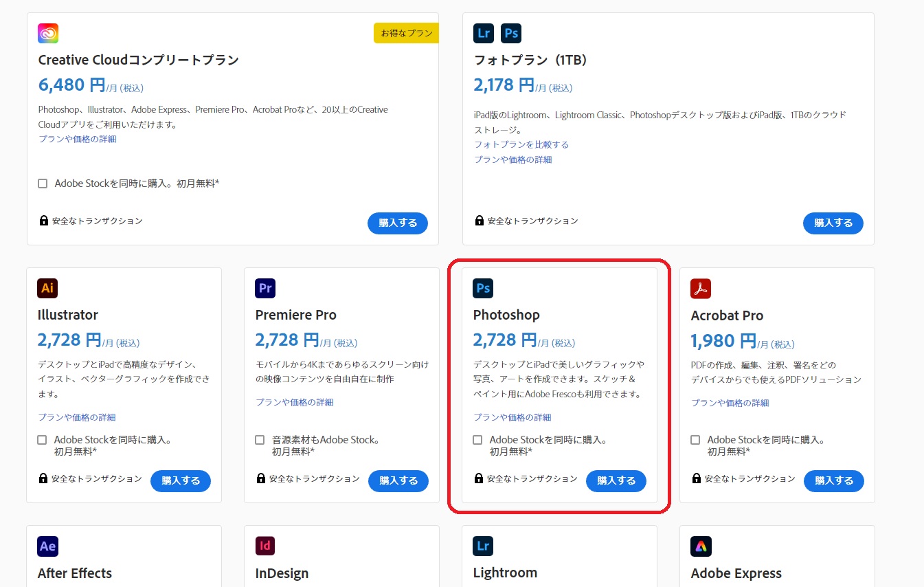Open plan and pricing details link under Illustrator

(77, 417)
